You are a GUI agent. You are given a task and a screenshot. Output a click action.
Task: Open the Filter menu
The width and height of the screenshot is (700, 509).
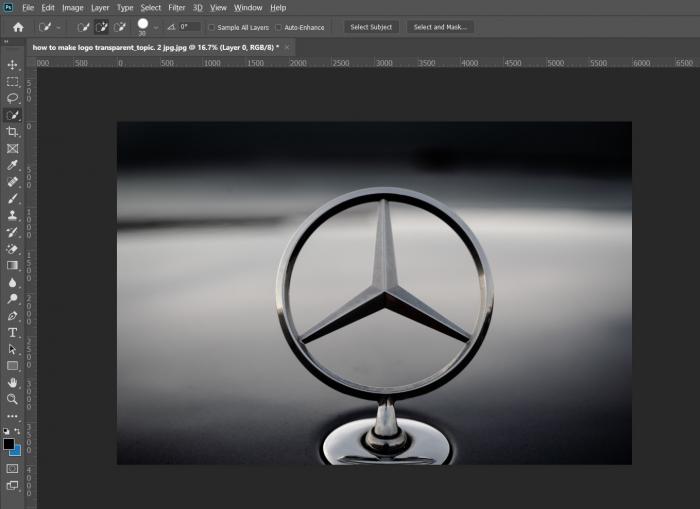coord(177,8)
